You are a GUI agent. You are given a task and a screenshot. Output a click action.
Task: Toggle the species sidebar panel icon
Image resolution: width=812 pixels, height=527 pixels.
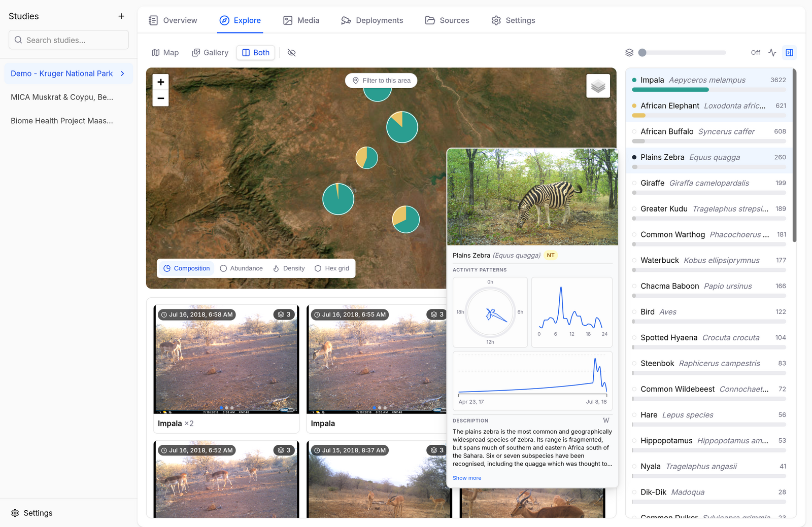[x=789, y=53]
